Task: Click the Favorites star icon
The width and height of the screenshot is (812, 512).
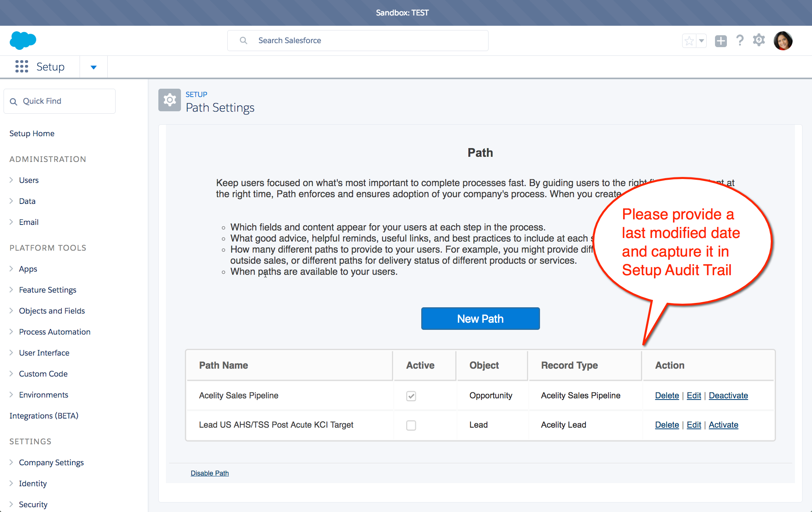Action: point(686,40)
